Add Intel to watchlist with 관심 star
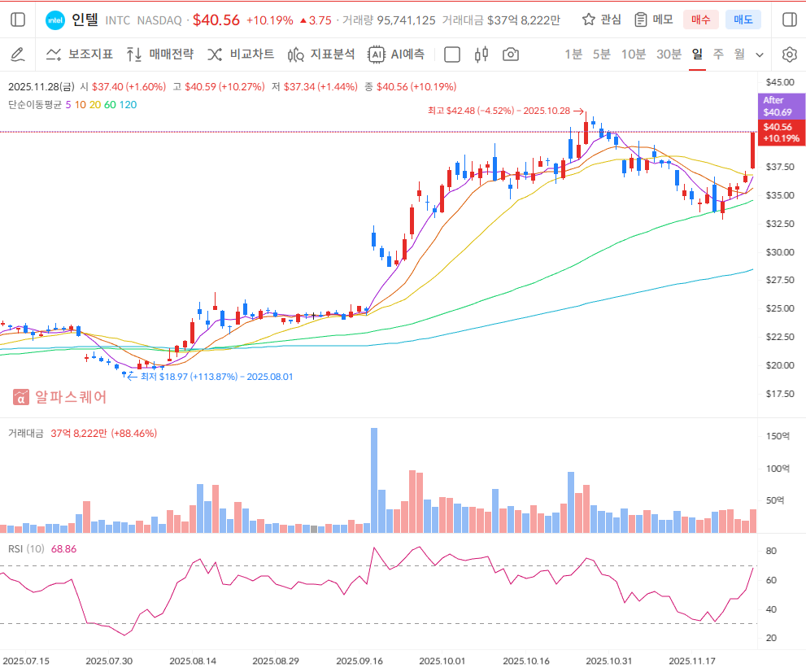This screenshot has width=806, height=672. tap(601, 20)
